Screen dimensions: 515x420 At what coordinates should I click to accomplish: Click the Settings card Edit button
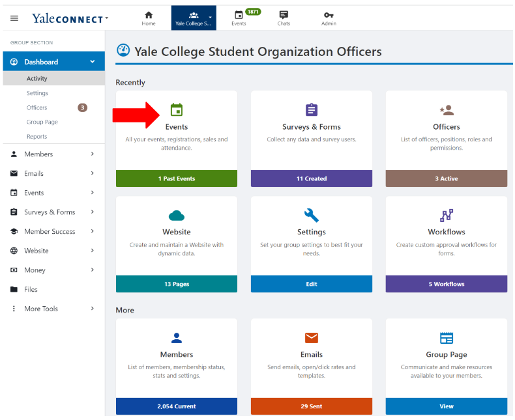click(312, 284)
